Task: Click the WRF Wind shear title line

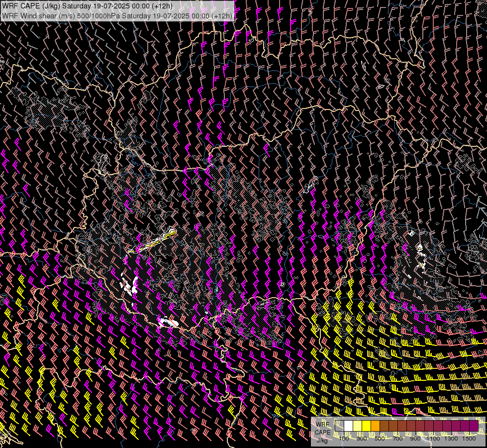Action: (117, 16)
